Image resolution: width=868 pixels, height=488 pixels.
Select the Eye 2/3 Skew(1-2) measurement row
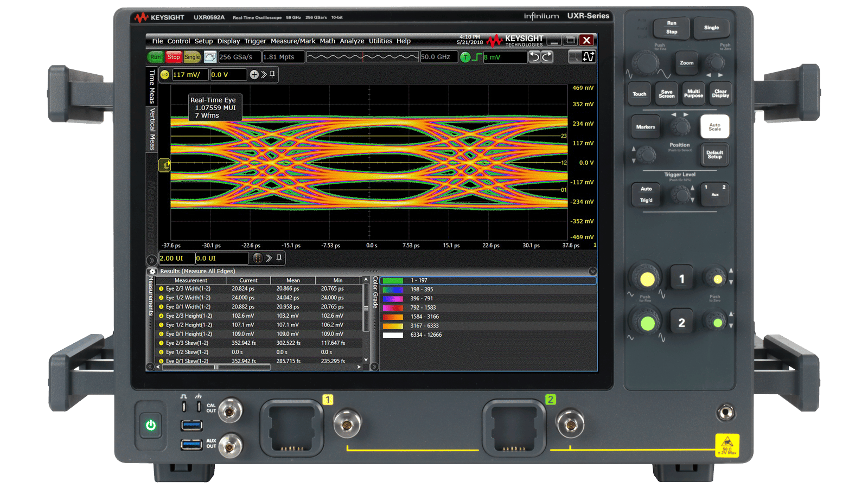pos(259,343)
